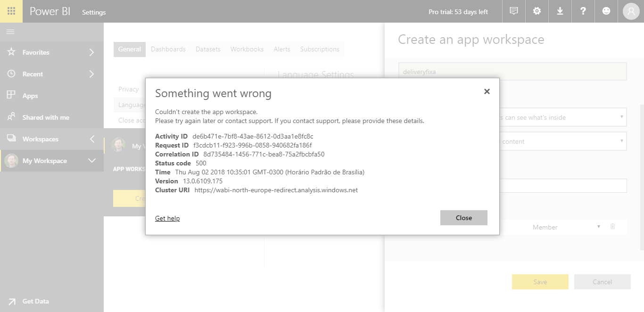This screenshot has width=644, height=312.
Task: Click the download arrow icon
Action: click(x=560, y=11)
